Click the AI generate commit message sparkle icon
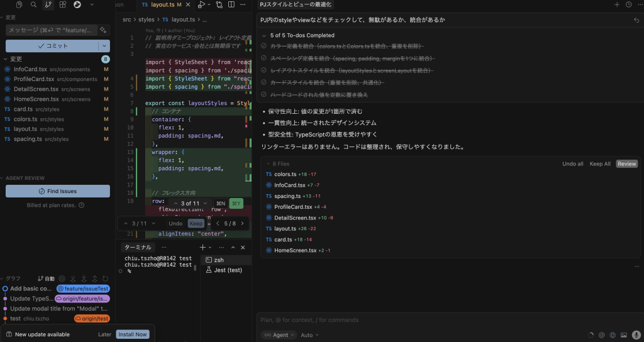This screenshot has height=342, width=644. pyautogui.click(x=104, y=30)
